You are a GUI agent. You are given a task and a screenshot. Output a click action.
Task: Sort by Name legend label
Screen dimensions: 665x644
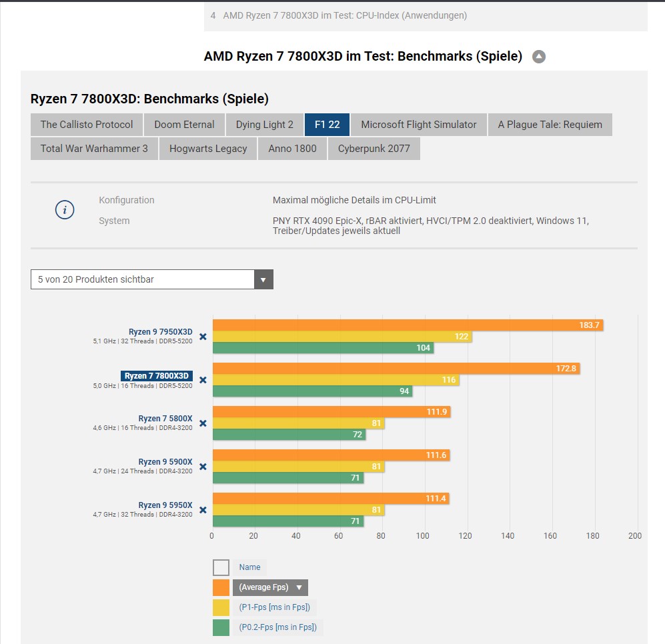point(250,567)
